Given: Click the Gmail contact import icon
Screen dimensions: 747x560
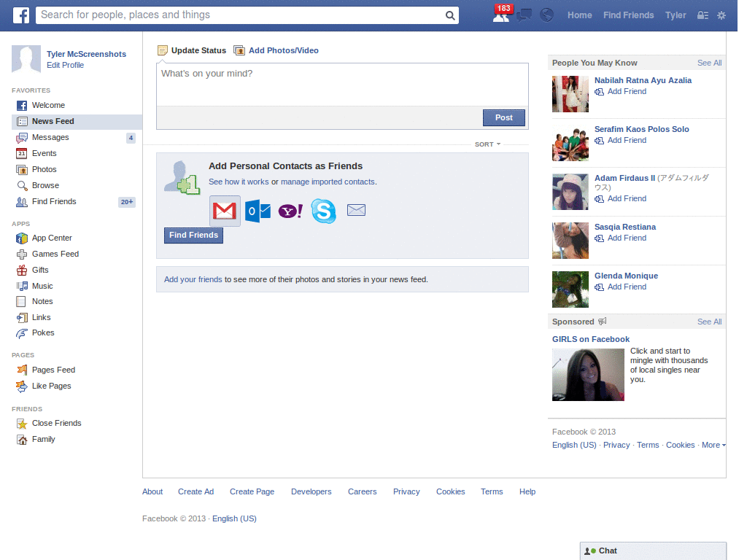Looking at the screenshot, I should (225, 211).
